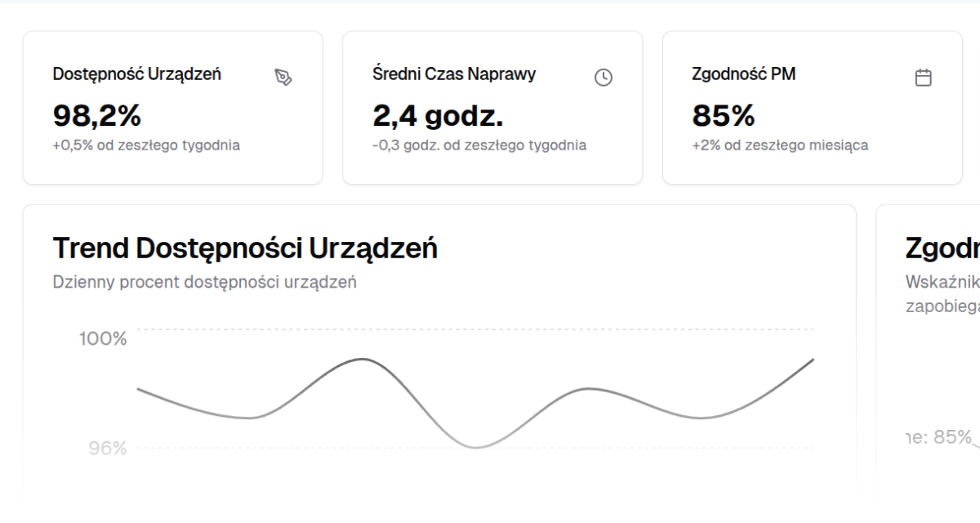Viewport: 980px width, 523px height.
Task: Click the cut-off 85% chart label at right
Action: click(x=939, y=437)
